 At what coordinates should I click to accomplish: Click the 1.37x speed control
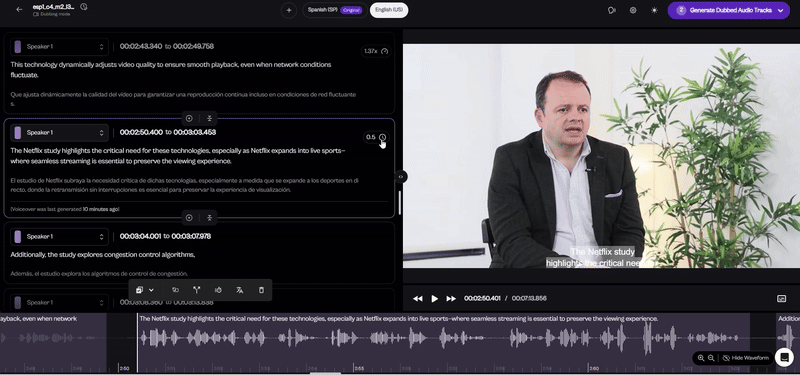377,51
